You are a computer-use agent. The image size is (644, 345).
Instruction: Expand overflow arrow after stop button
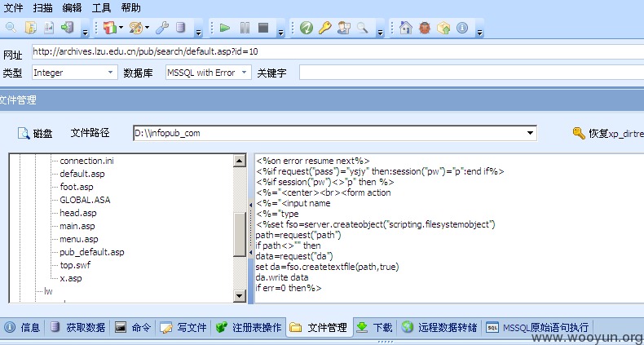281,33
